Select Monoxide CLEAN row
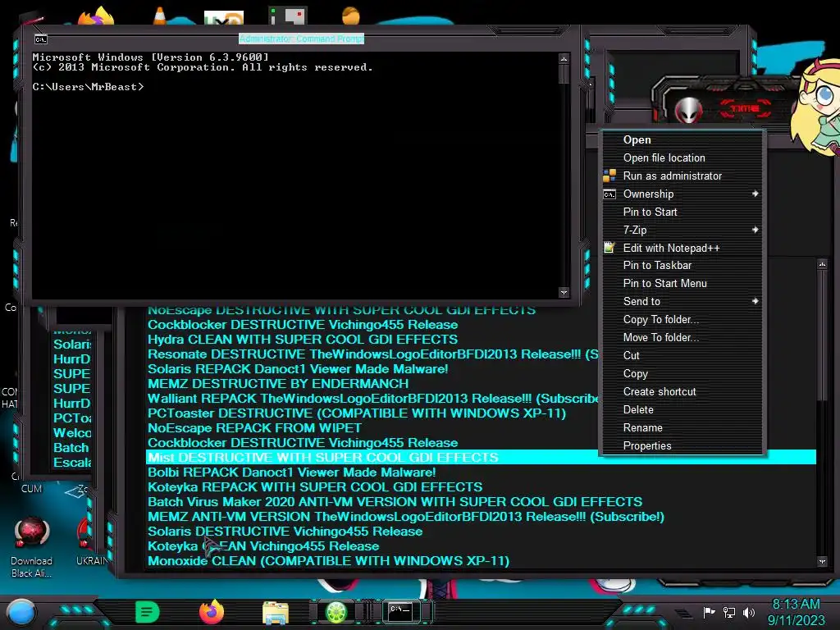Image resolution: width=840 pixels, height=630 pixels. [x=328, y=561]
